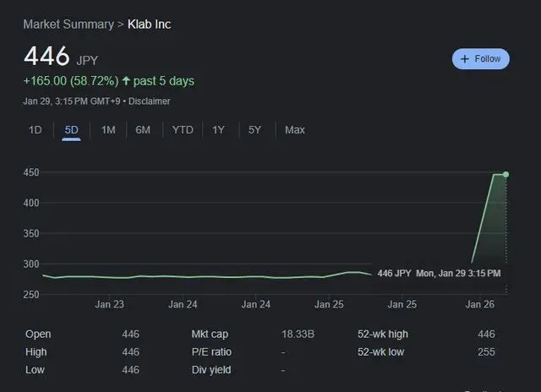Click the Mkt cap 18.33B value
The width and height of the screenshot is (541, 392).
(x=298, y=335)
